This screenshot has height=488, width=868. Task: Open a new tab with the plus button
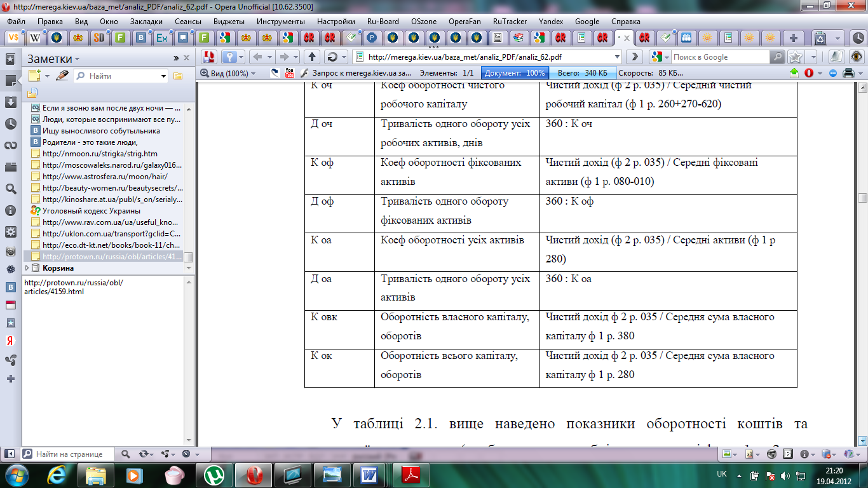coord(794,37)
